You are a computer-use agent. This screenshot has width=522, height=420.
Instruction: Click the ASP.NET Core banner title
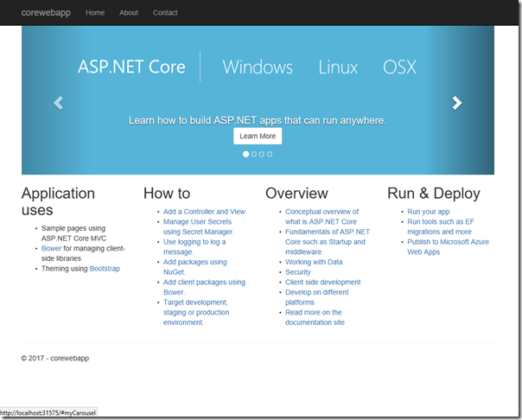(131, 67)
